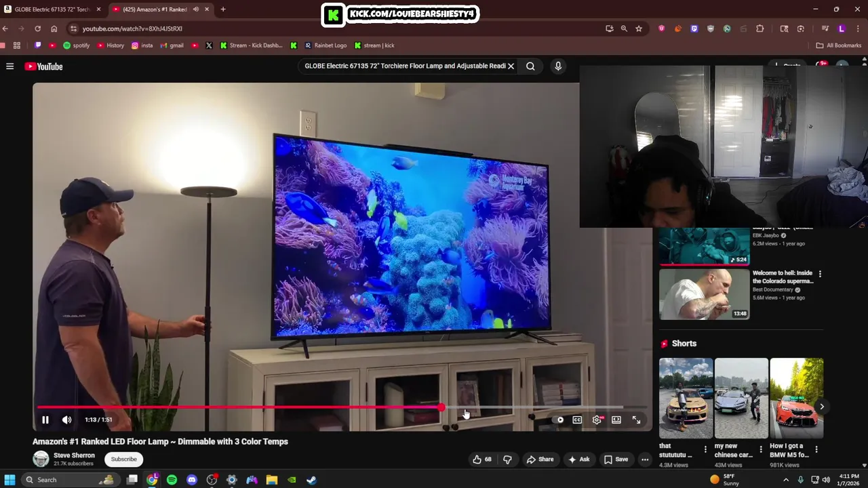Screen dimensions: 868x488
Task: Open Steve Sherron channel avatar
Action: point(41,459)
